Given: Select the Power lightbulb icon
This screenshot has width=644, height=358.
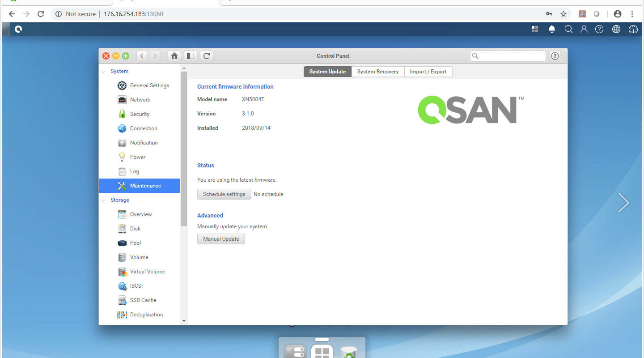Looking at the screenshot, I should [122, 157].
